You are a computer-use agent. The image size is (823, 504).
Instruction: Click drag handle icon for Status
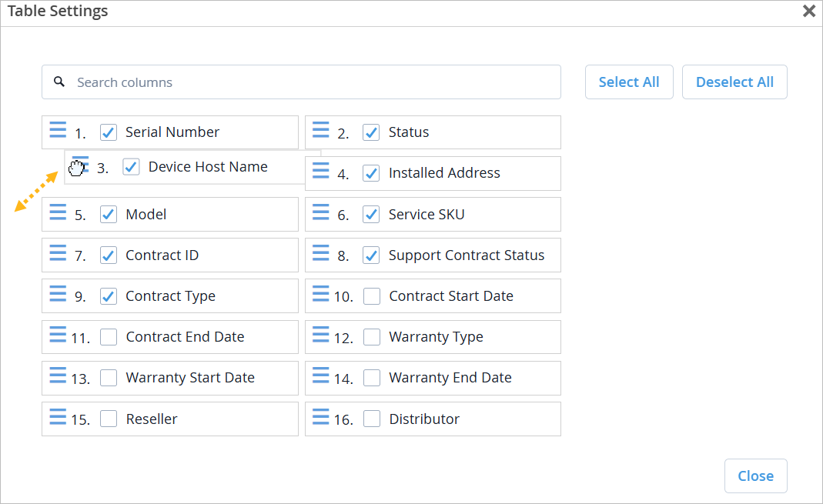pos(321,129)
